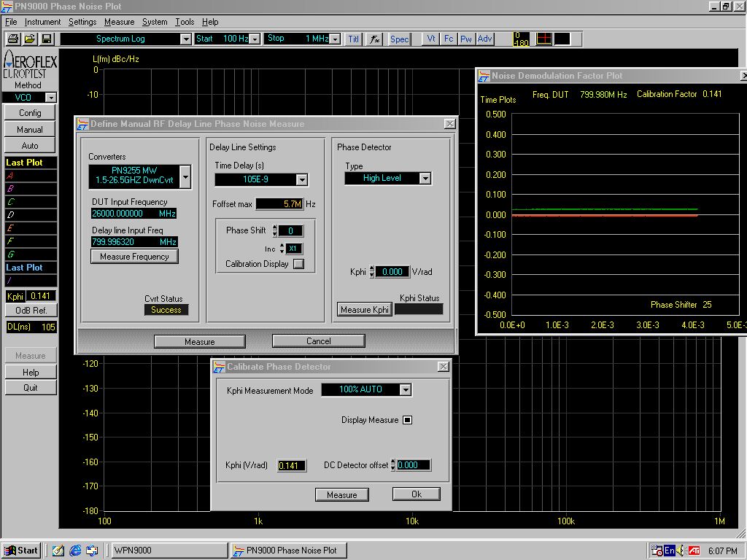Image resolution: width=747 pixels, height=560 pixels.
Task: Click the En language tray indicator
Action: coord(670,551)
